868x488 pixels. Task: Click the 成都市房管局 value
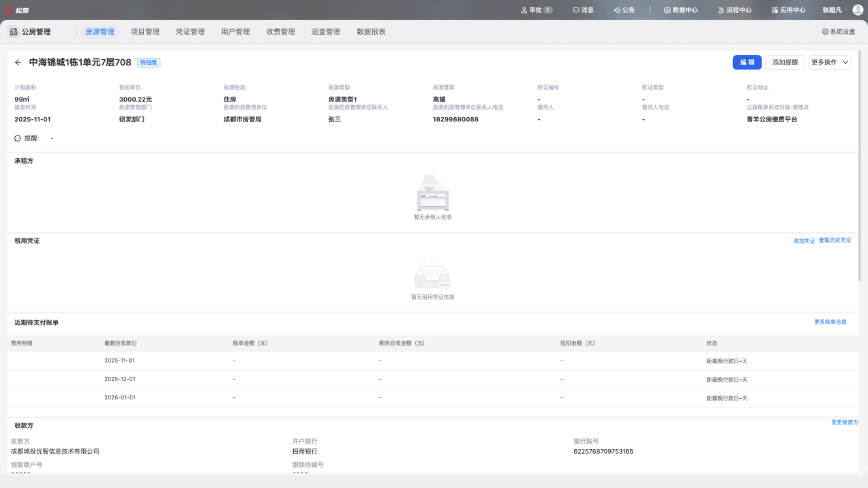tap(243, 119)
